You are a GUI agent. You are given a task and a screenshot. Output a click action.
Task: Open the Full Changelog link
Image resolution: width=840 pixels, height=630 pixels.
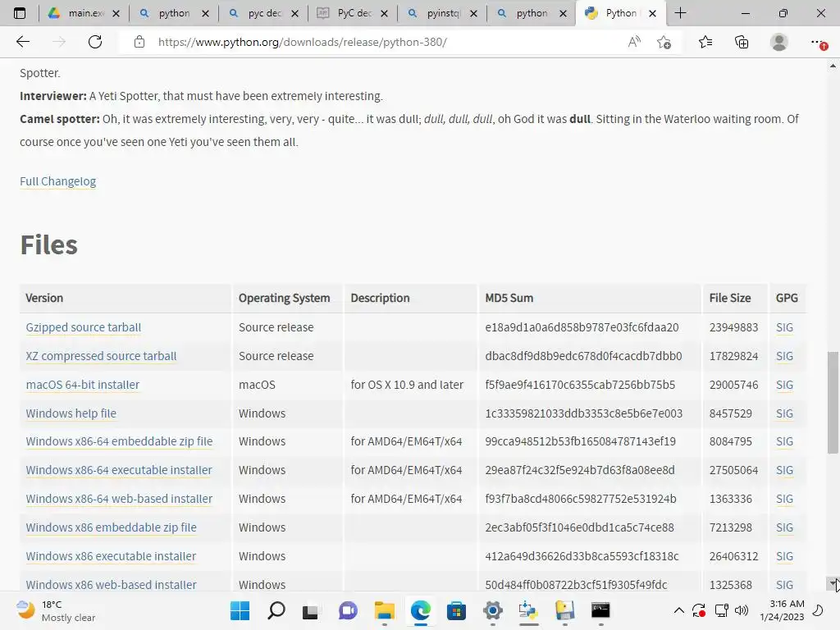click(58, 181)
